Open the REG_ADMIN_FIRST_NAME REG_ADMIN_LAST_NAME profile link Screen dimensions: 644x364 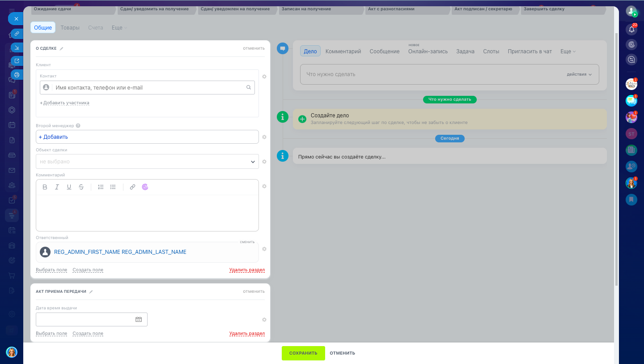click(120, 252)
